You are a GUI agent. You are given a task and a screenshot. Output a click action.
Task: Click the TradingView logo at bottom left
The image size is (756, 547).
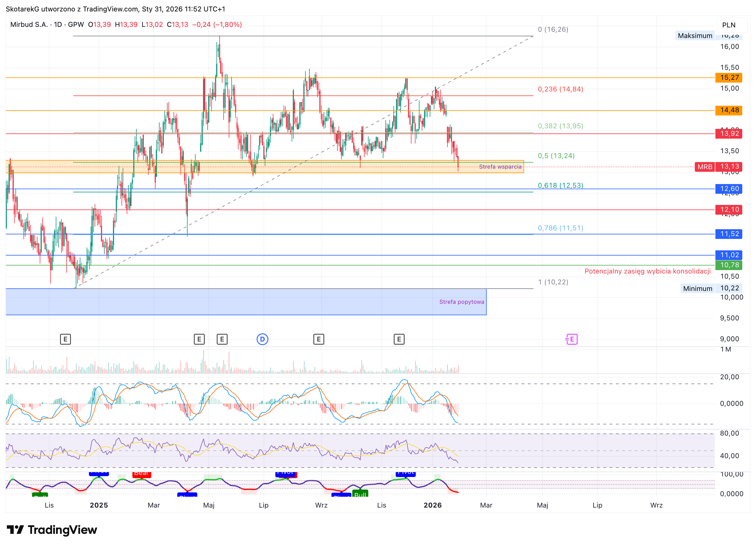coord(52,530)
